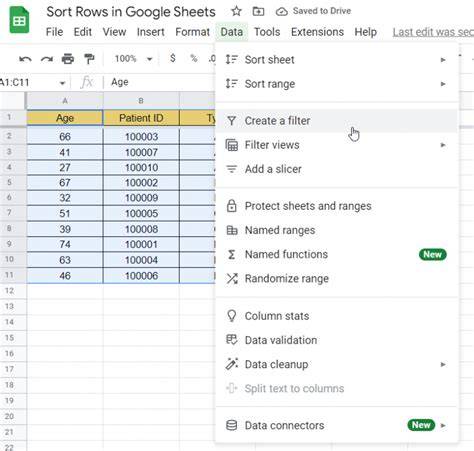Open the File menu
The width and height of the screenshot is (474, 451).
click(54, 32)
